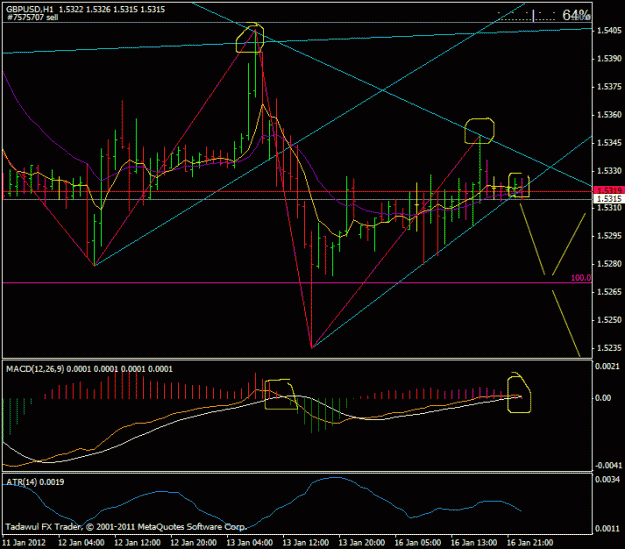Click the 1.5265 price axis label

coord(609,292)
